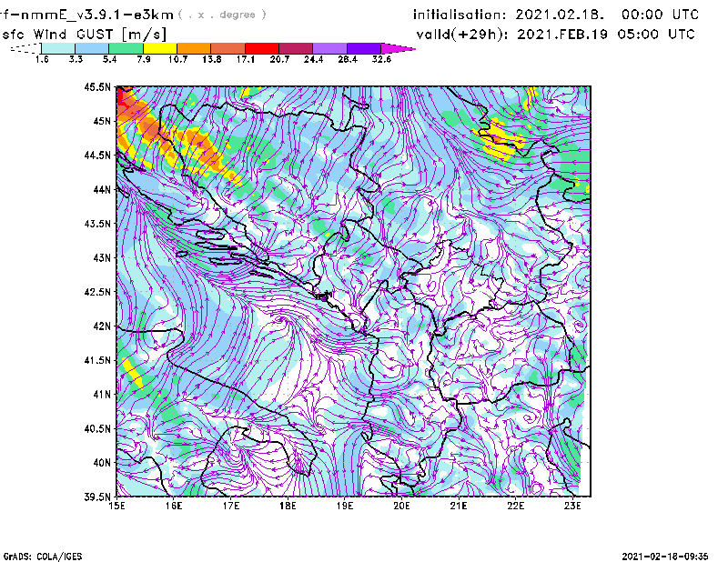Click the valid date 2021.FEB.19
Image resolution: width=728 pixels, height=562 pixels.
click(562, 35)
